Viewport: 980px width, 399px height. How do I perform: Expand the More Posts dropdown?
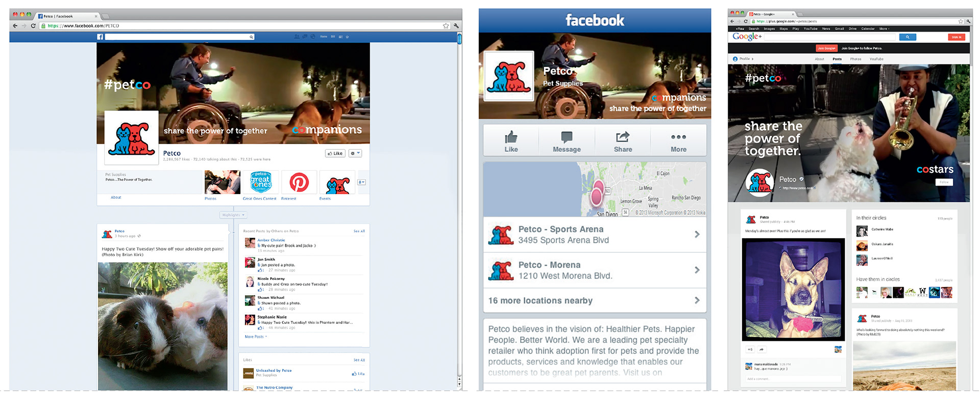click(256, 337)
